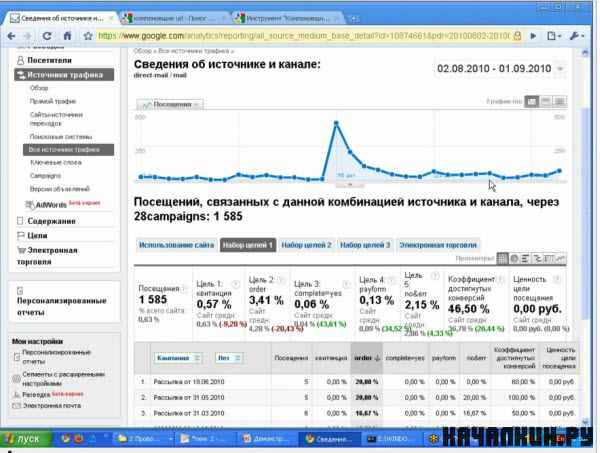This screenshot has height=453, width=600.
Task: Open the Содержание sidebar section
Action: pos(51,221)
